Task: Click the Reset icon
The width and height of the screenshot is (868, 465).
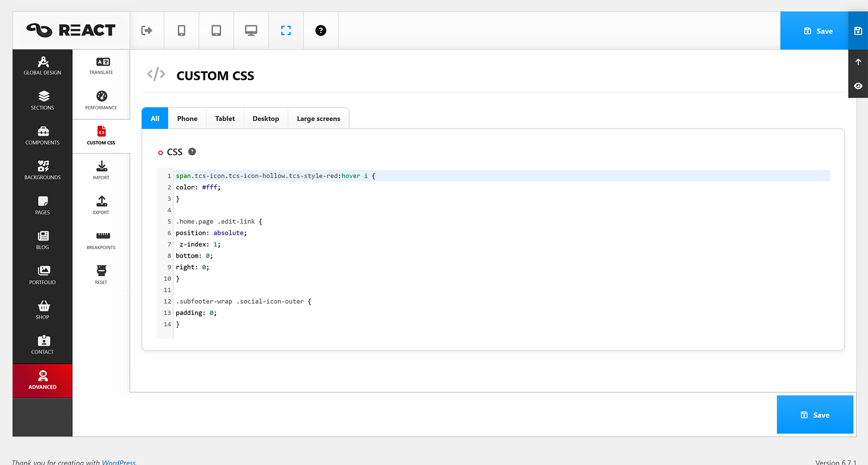Action: pos(101,275)
